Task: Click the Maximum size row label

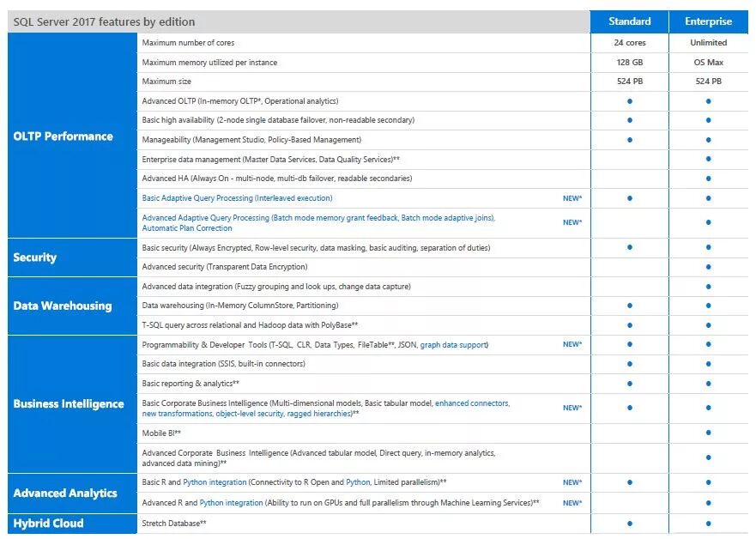Action: coord(166,82)
